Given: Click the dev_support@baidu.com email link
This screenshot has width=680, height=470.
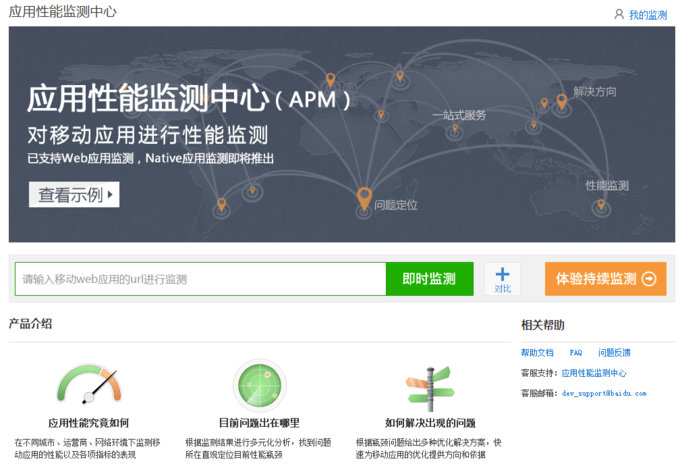Looking at the screenshot, I should tap(604, 393).
